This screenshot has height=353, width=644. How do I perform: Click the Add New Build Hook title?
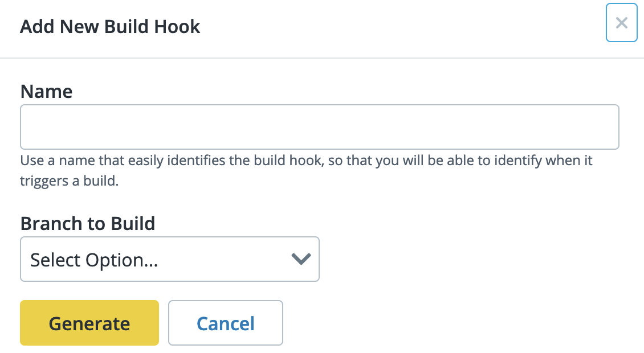(111, 26)
